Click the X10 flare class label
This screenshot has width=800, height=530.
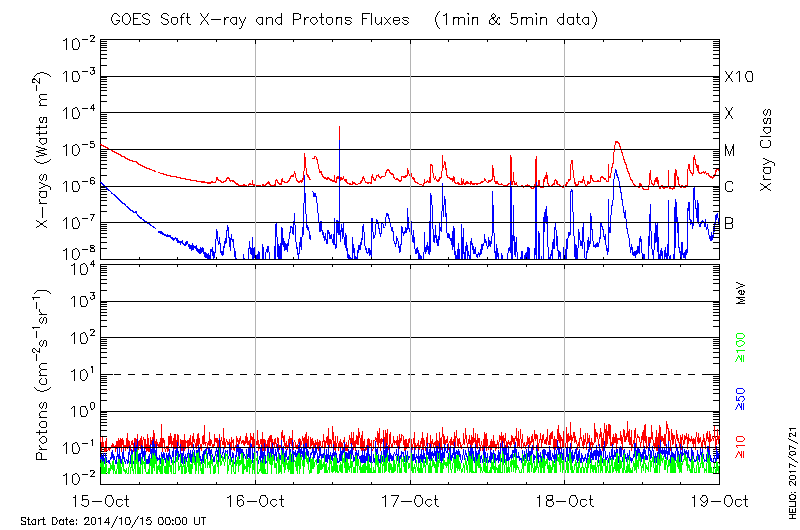738,77
